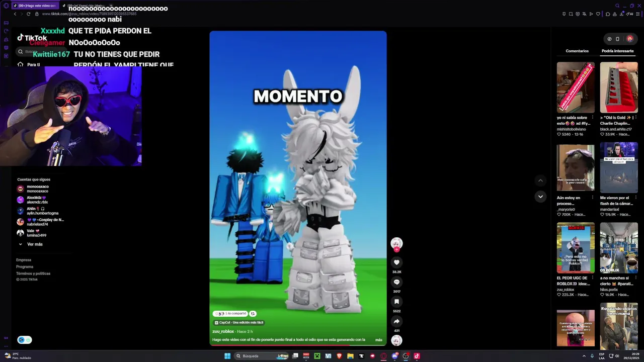Expand 'Ver más' followed accounts list

click(x=31, y=244)
